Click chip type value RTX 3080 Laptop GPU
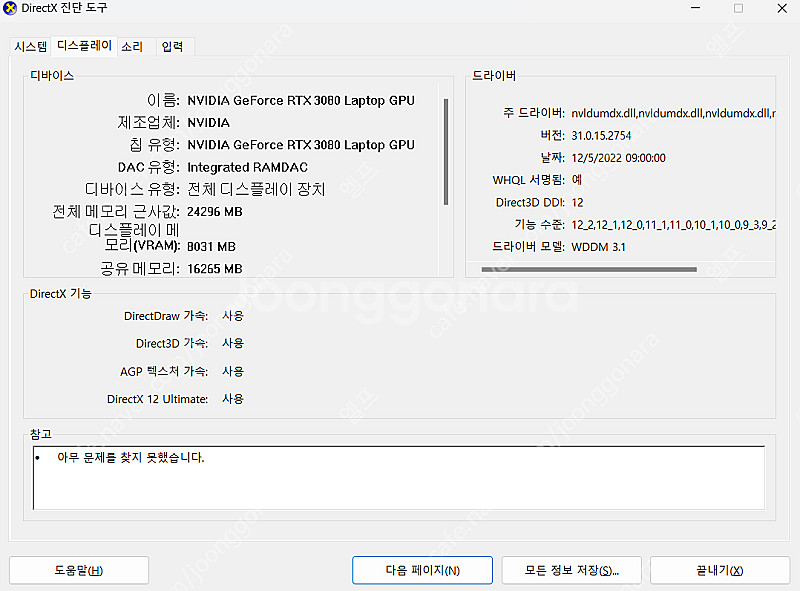 [x=301, y=145]
